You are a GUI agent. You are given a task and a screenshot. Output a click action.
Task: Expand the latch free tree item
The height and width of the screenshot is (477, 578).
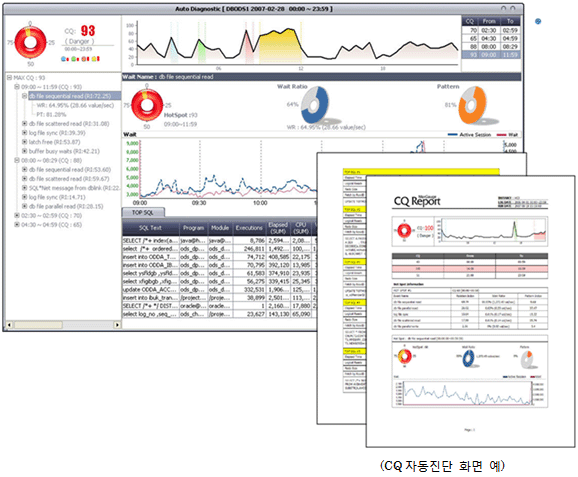[x=24, y=142]
